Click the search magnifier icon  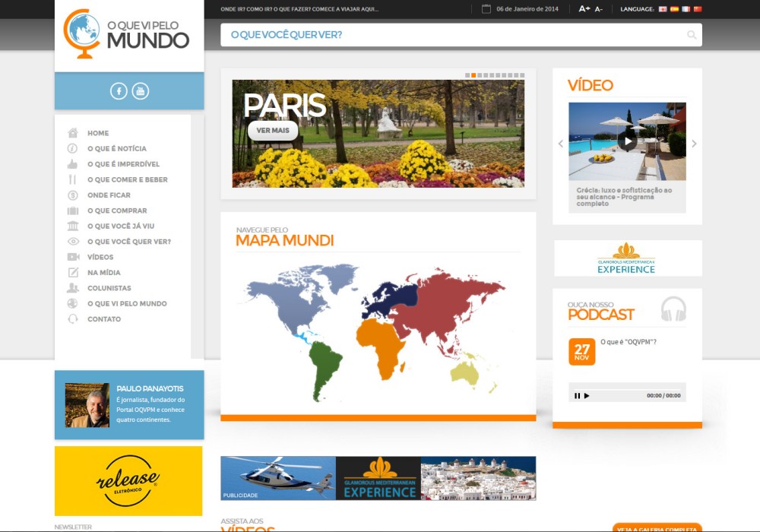(691, 35)
